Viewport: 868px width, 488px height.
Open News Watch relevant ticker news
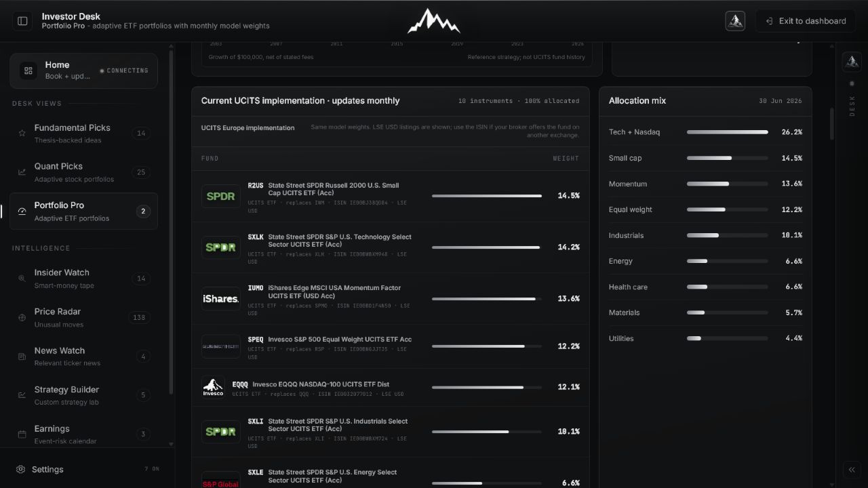point(83,357)
